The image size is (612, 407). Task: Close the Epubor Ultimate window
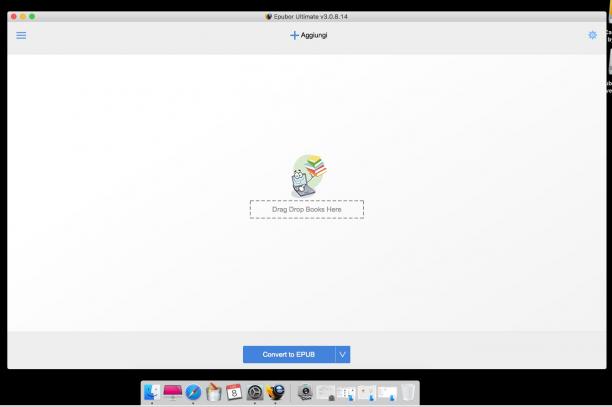click(14, 16)
